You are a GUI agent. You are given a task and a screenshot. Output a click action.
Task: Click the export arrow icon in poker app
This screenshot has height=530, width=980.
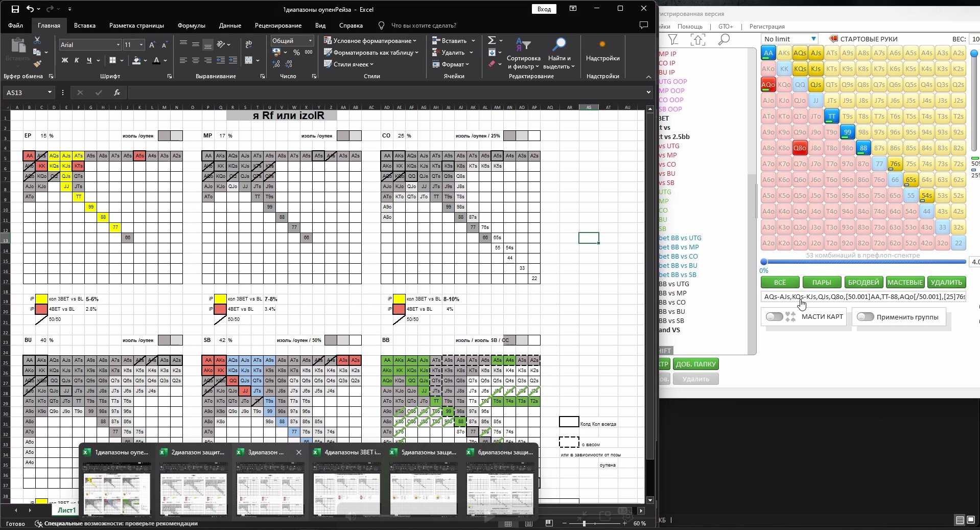point(698,39)
